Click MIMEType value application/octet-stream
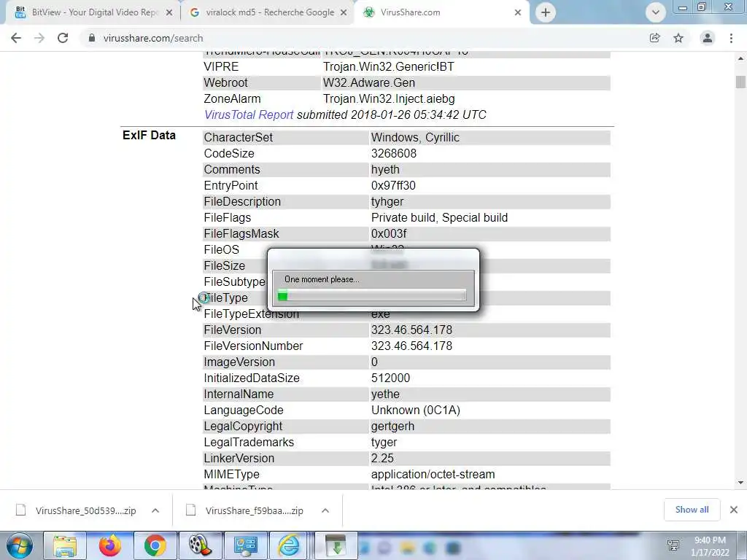This screenshot has width=747, height=560. [433, 474]
